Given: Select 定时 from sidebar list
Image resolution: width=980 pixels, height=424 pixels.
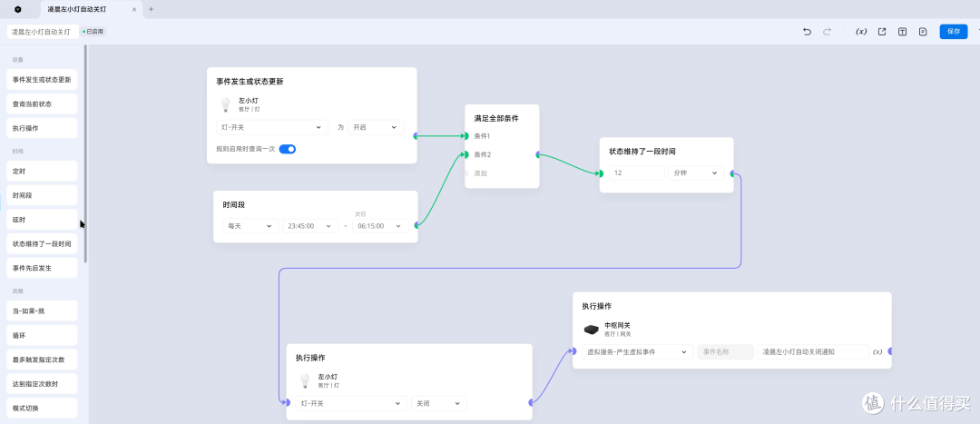Looking at the screenshot, I should tap(42, 171).
